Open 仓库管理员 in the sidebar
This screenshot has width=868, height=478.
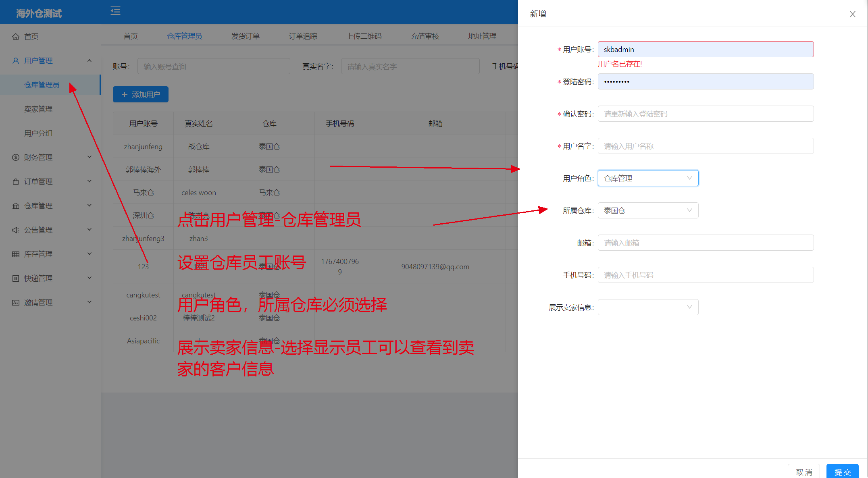coord(50,85)
